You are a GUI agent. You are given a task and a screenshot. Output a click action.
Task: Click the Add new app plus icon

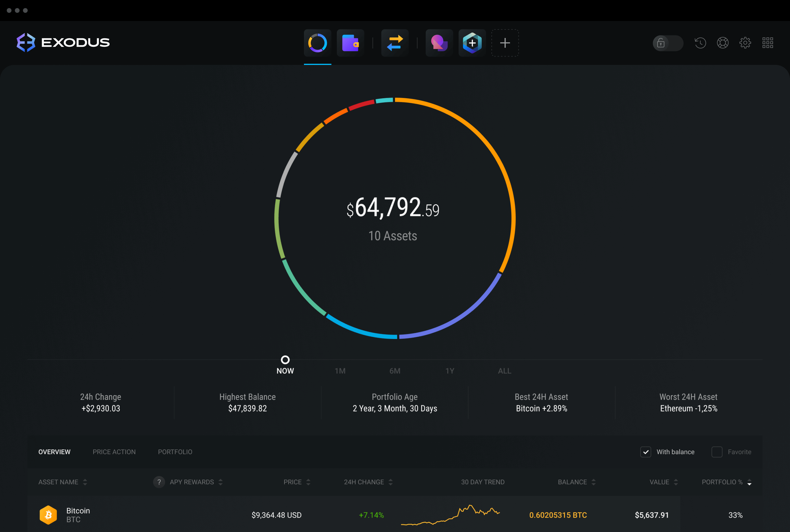pos(505,43)
